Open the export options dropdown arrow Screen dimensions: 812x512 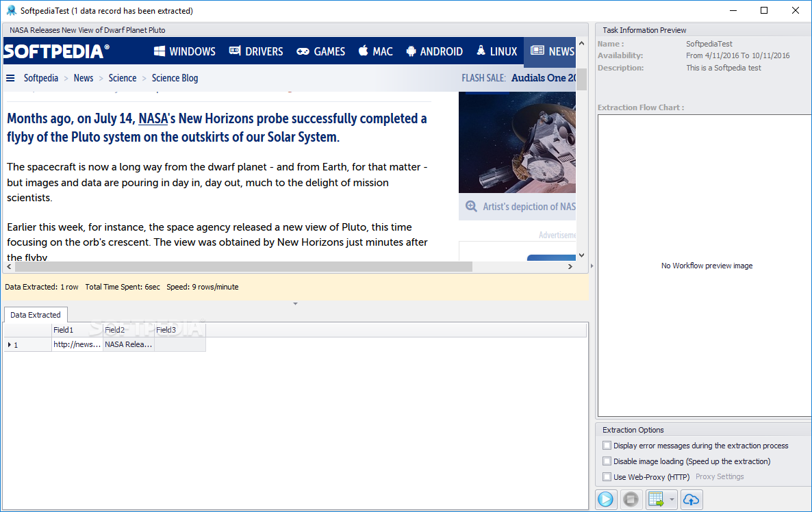672,499
